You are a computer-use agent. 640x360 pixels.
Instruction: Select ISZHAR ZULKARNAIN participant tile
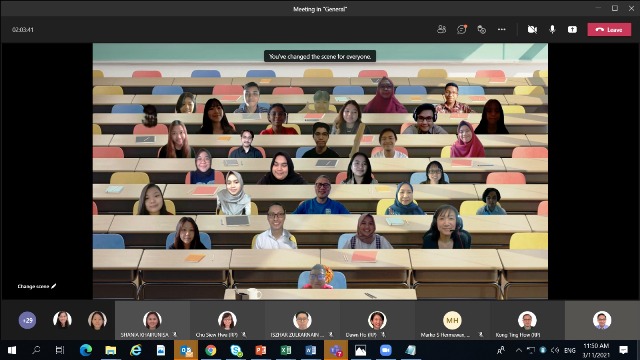(302, 320)
